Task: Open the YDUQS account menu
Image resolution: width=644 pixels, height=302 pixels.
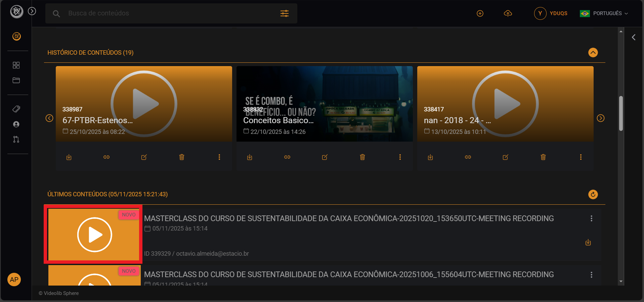Action: point(551,13)
